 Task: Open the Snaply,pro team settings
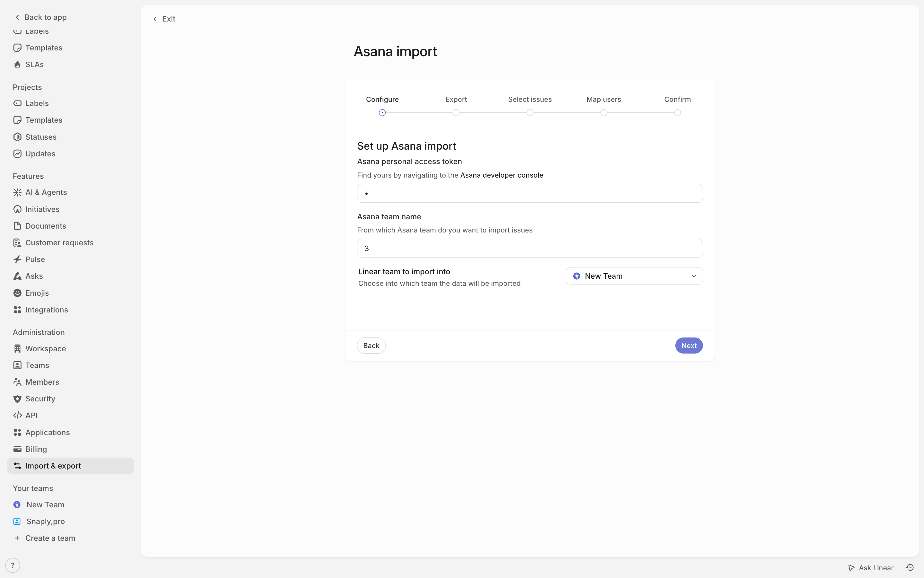71,521
